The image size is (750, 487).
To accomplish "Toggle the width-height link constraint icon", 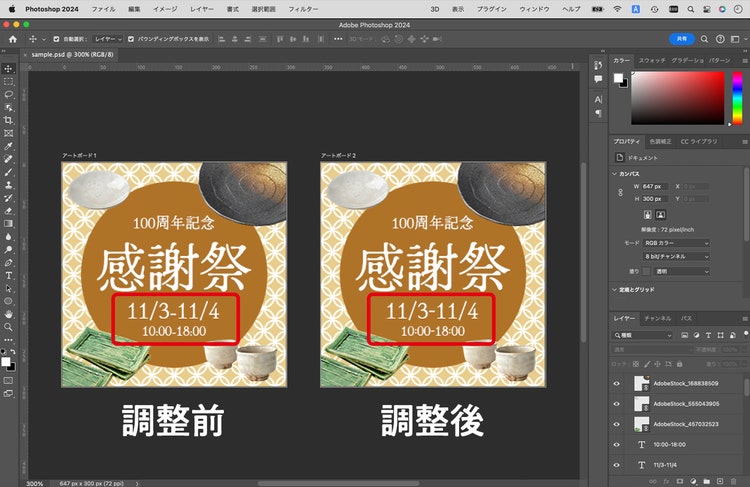I will [620, 192].
